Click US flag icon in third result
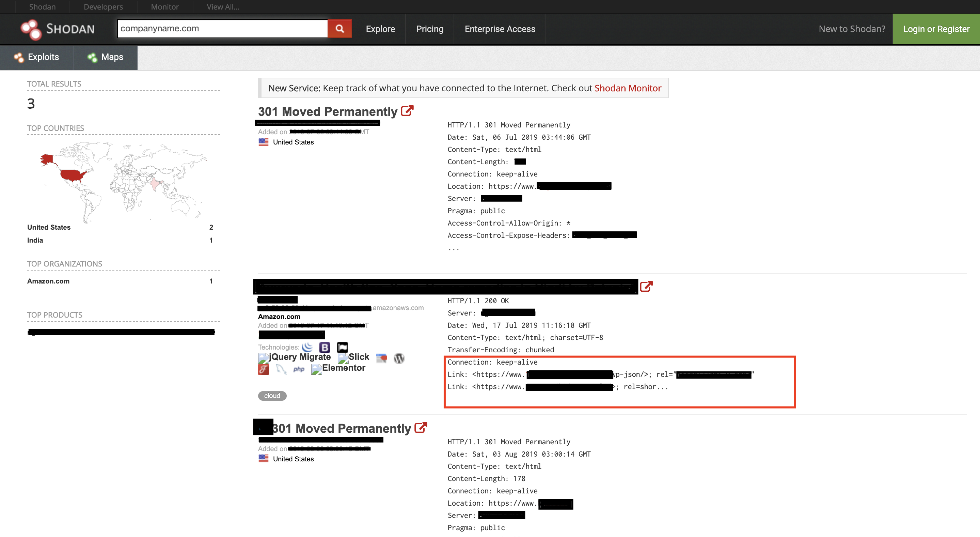The image size is (980, 537). coord(263,459)
